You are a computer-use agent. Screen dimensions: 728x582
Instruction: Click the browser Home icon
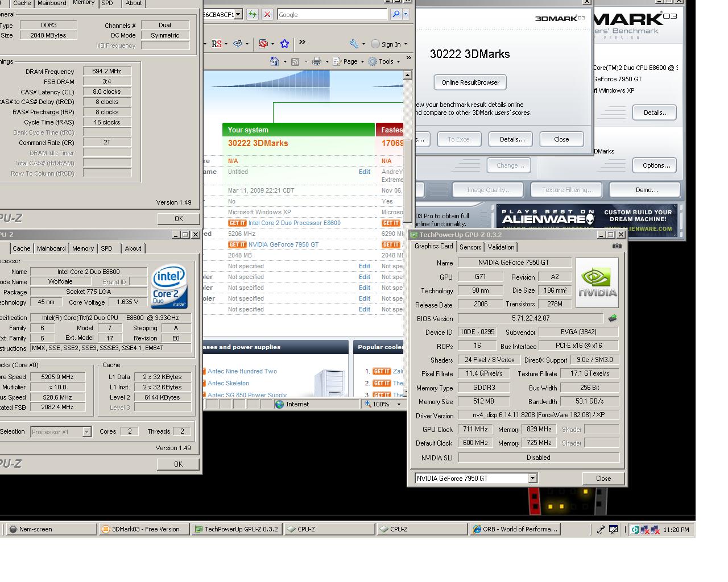275,61
